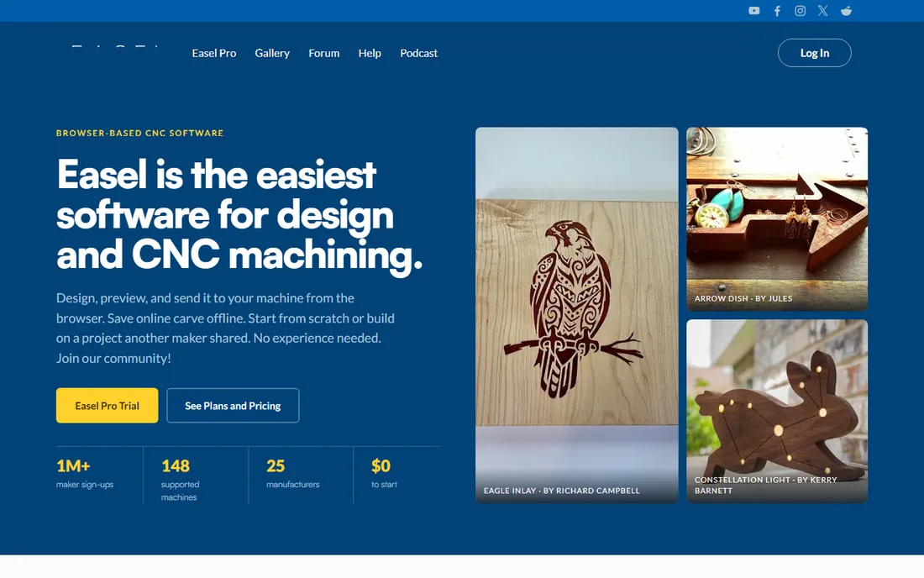Click the 'Join our community!' text
This screenshot has height=578, width=924.
click(x=113, y=358)
